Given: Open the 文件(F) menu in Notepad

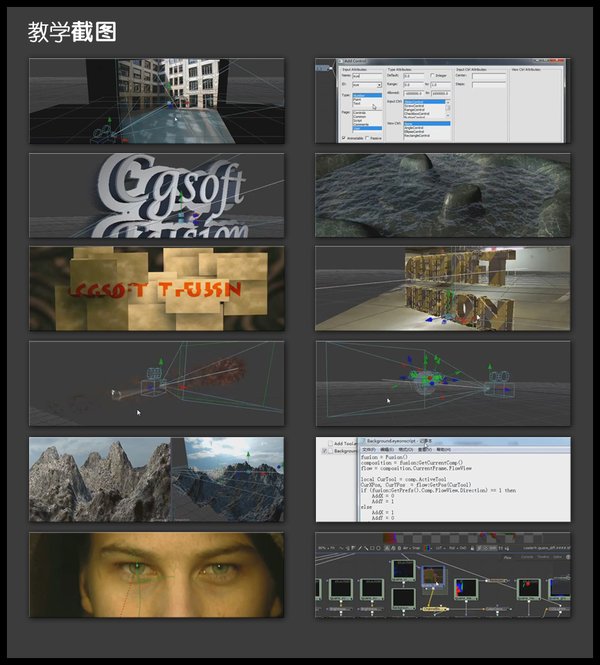Looking at the screenshot, I should click(x=369, y=450).
